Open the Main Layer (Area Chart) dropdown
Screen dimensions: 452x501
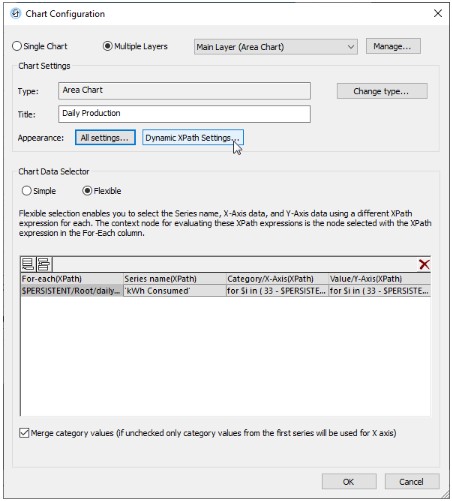tap(276, 47)
